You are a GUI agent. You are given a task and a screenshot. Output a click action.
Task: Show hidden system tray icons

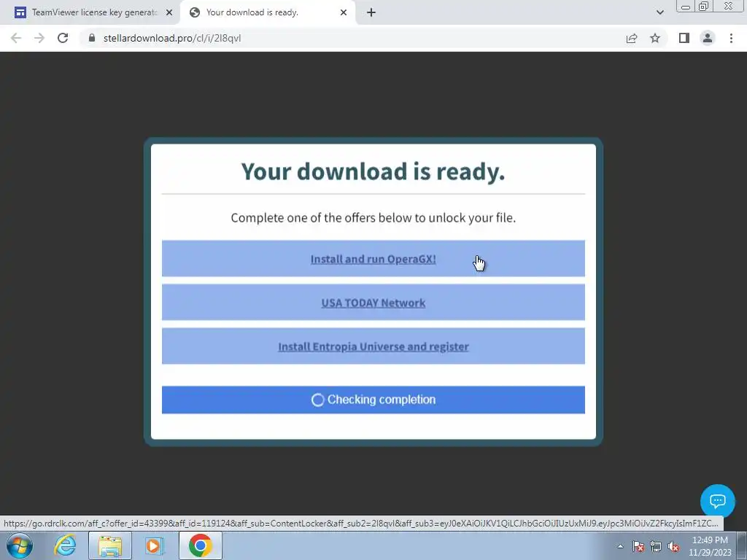point(620,546)
